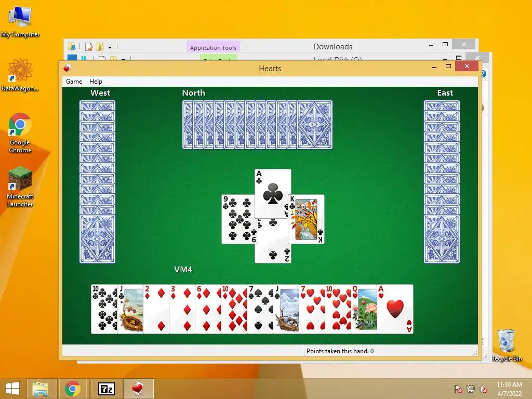
Task: Select the 7 of hearts card
Action: pyautogui.click(x=312, y=309)
